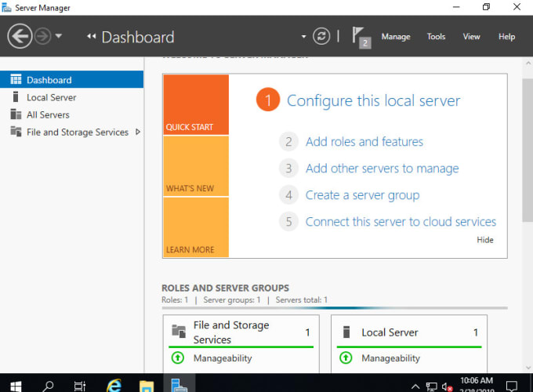Viewport: 533px width, 392px height.
Task: Click the green status icon in File and Storage tile
Action: pos(178,358)
